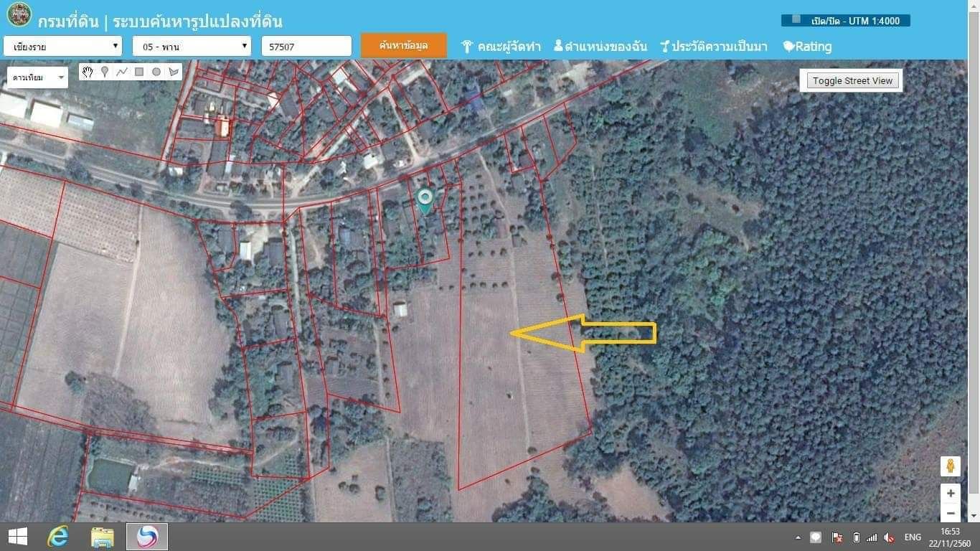Viewport: 980px width, 551px height.
Task: Toggle the UTM 1:4000 grid checkbox
Action: tap(796, 19)
